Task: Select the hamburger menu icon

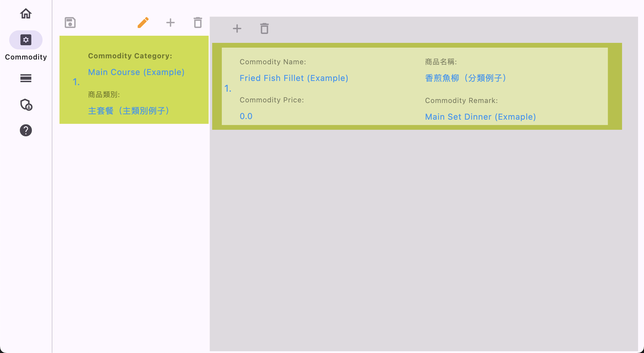Action: click(26, 78)
